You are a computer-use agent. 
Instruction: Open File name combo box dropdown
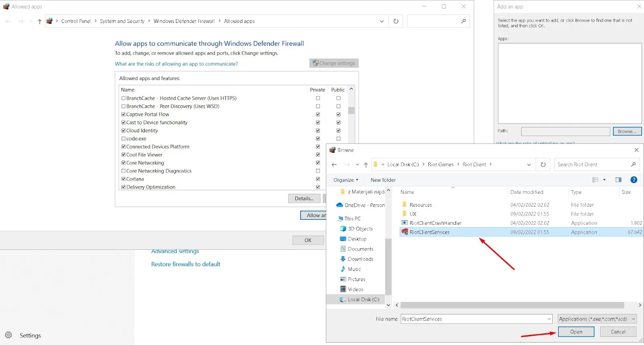[x=549, y=319]
